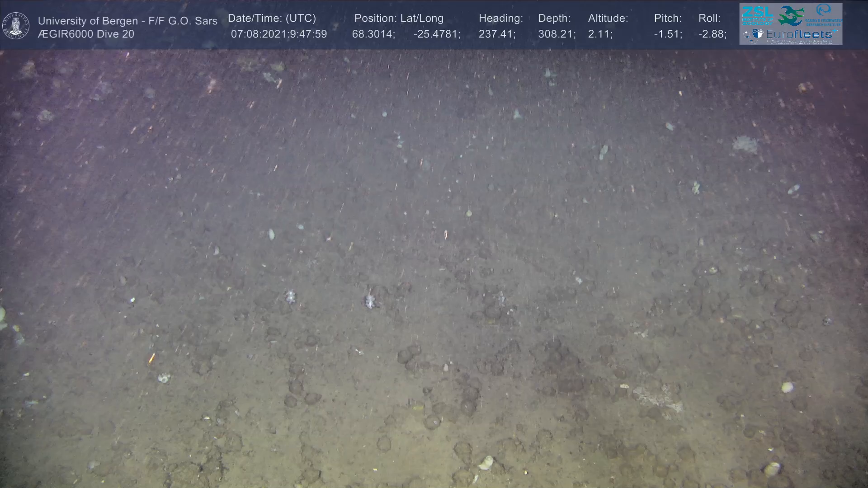Click the University of Bergen seal logo
Viewport: 868px width, 488px height.
point(16,26)
